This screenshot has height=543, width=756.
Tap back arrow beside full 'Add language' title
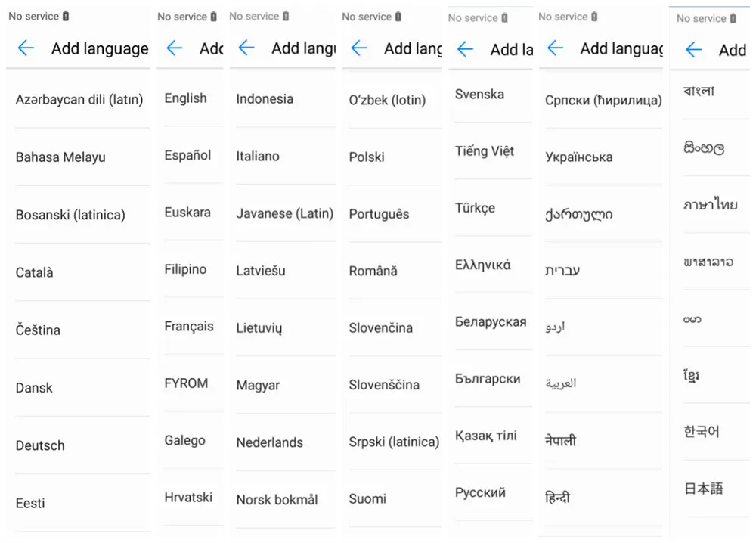[26, 48]
